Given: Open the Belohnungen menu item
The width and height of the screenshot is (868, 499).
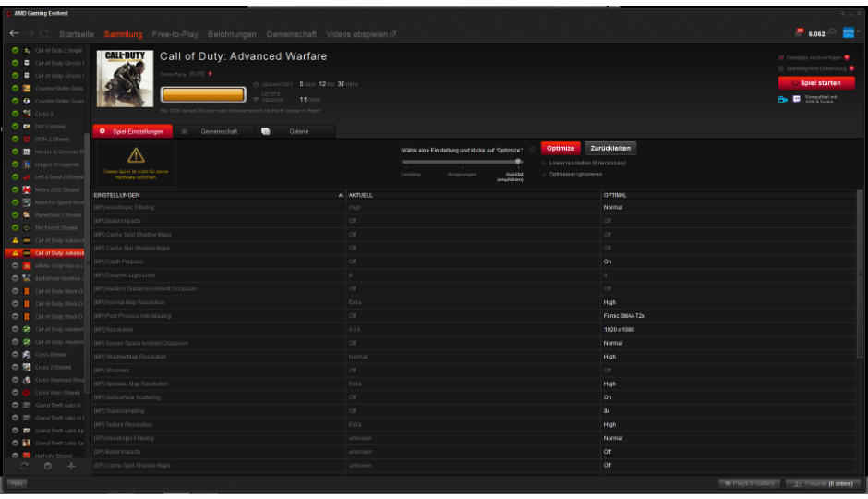Looking at the screenshot, I should 232,34.
